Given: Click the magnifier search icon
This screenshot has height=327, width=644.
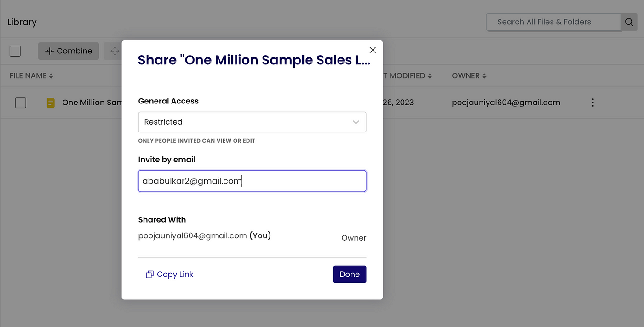Looking at the screenshot, I should coord(628,22).
